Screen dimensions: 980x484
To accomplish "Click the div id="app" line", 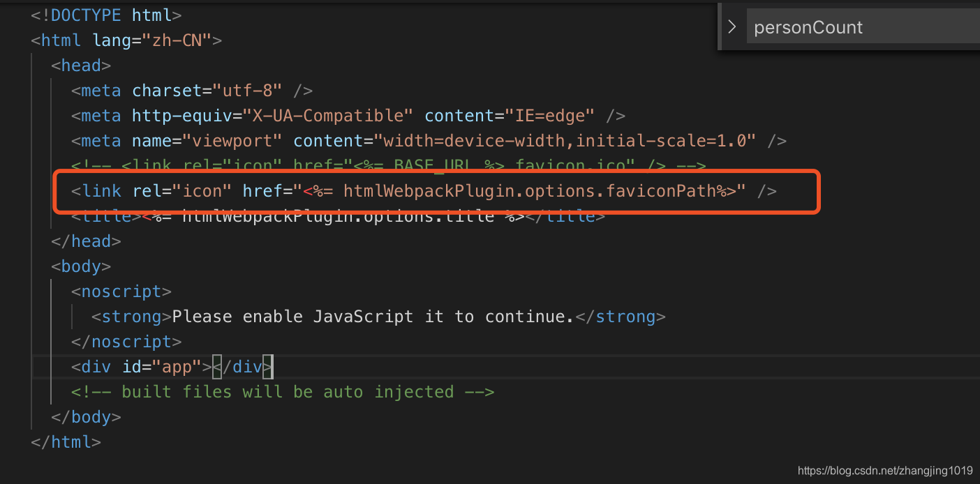I will click(x=172, y=367).
